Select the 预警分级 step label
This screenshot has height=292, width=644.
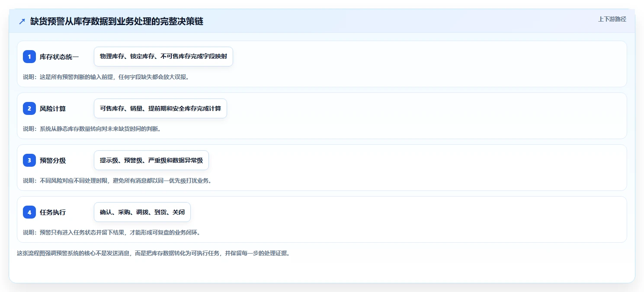click(53, 160)
